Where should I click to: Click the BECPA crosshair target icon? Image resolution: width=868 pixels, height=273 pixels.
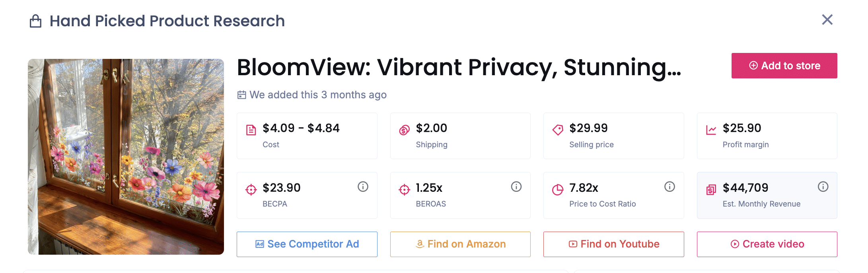click(x=251, y=190)
